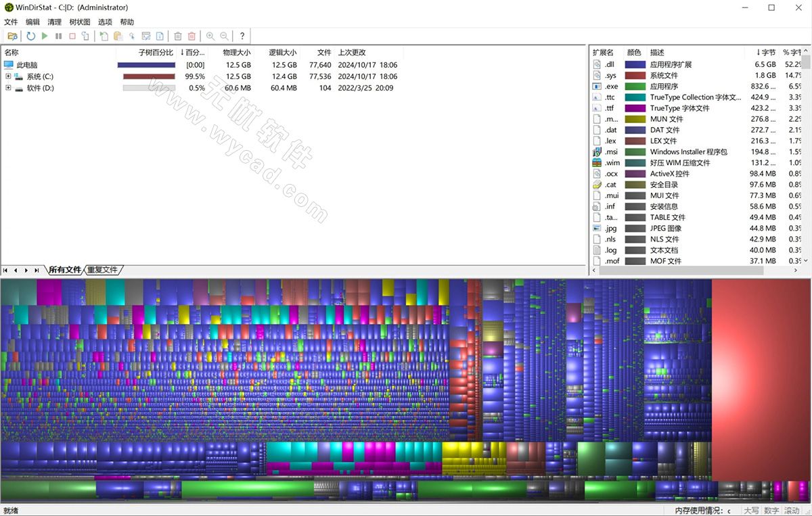
Task: Click the 颜色 column header
Action: point(633,52)
